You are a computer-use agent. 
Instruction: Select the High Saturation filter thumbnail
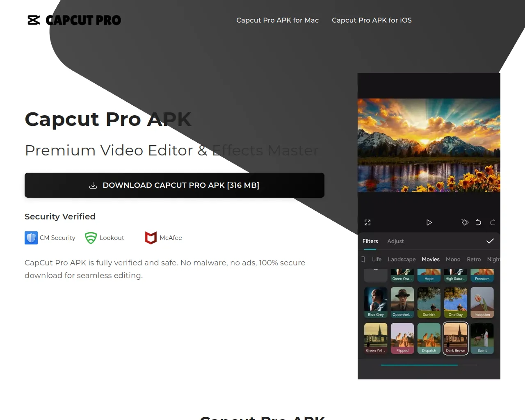pyautogui.click(x=456, y=275)
